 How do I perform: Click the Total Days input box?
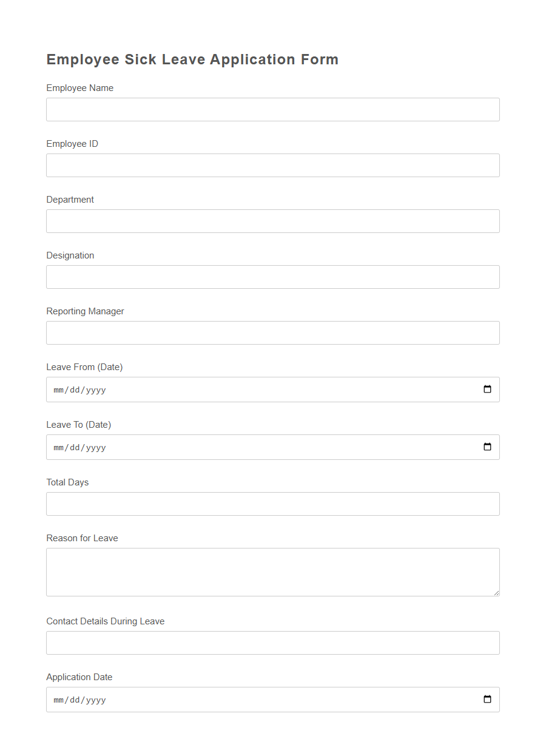(272, 504)
